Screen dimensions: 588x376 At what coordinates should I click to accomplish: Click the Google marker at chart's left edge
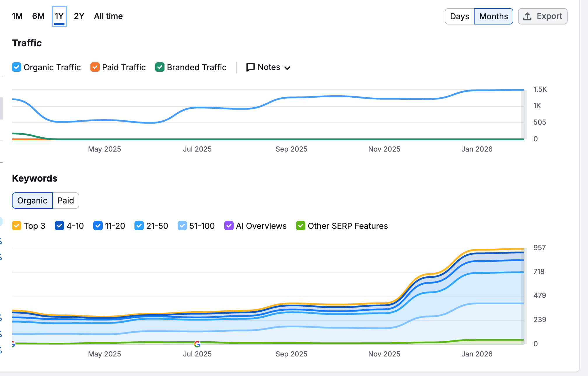coord(13,344)
